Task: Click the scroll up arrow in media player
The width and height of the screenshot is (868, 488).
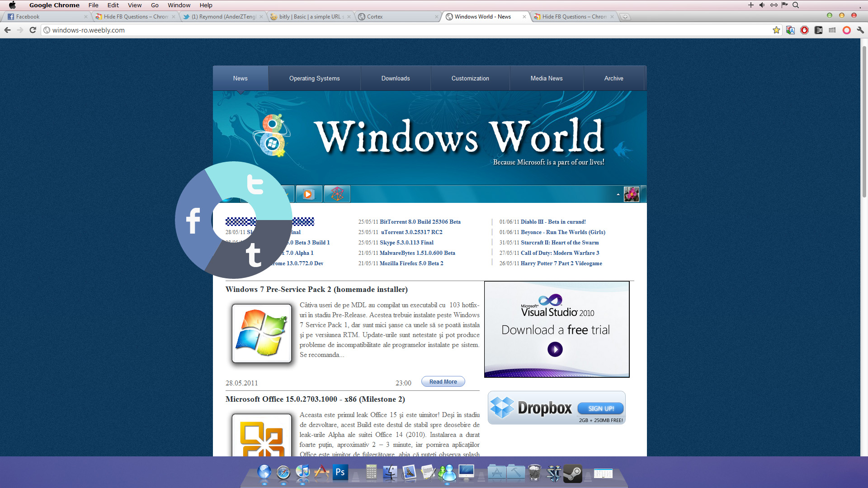Action: [x=618, y=194]
